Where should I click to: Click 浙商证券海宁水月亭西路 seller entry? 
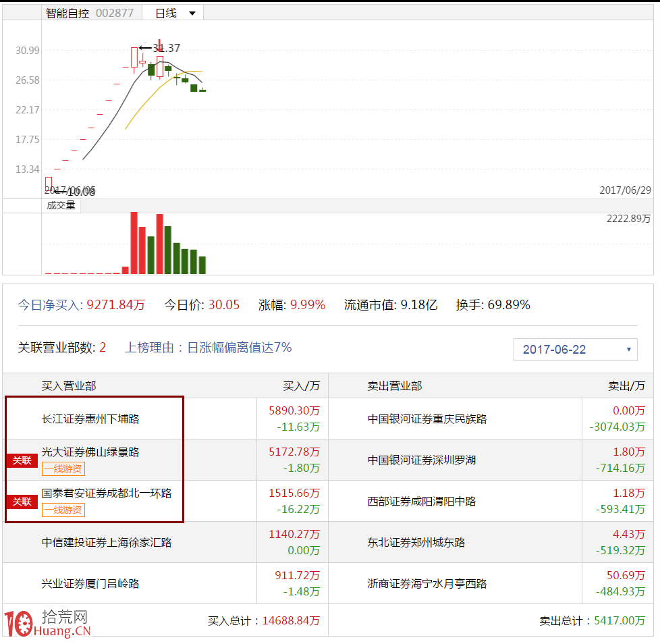point(427,584)
